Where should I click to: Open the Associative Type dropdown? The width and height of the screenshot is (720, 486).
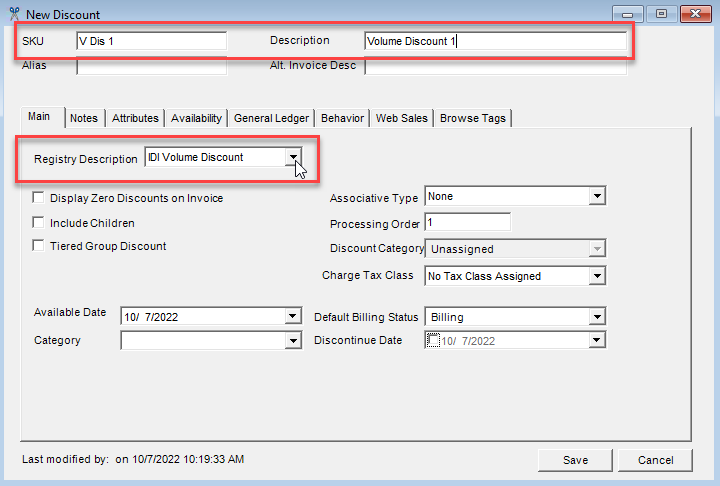(x=597, y=197)
